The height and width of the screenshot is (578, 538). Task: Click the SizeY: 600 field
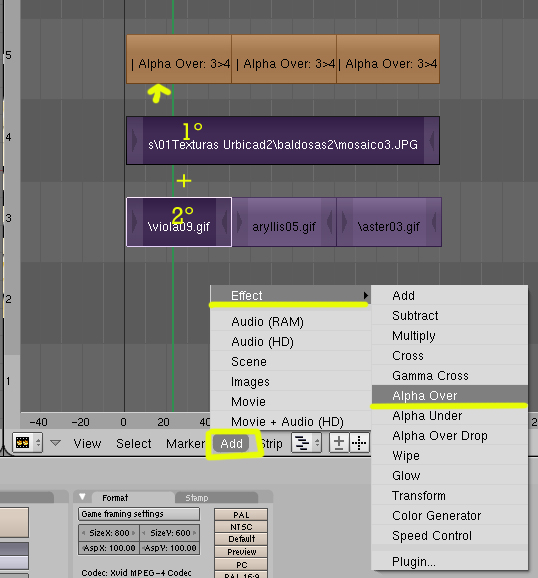170,533
